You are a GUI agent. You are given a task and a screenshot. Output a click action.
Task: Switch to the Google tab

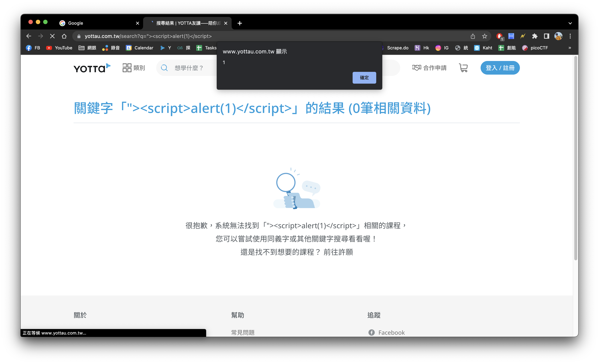coord(100,23)
